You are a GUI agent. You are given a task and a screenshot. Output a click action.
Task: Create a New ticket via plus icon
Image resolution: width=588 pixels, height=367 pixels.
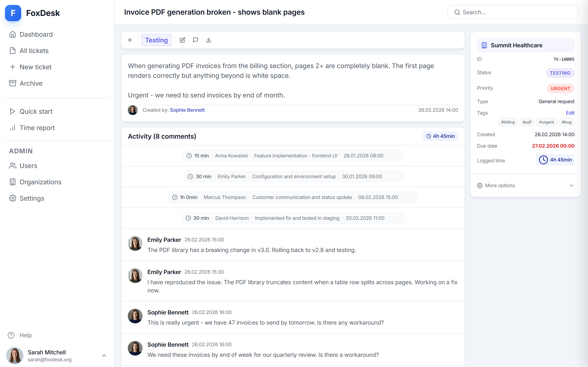pyautogui.click(x=13, y=67)
